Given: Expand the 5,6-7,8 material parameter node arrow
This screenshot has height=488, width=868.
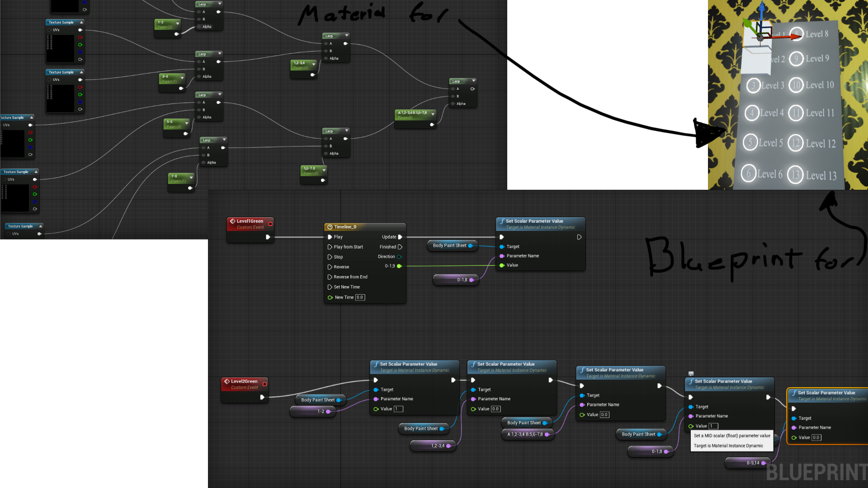Looking at the screenshot, I should click(324, 169).
